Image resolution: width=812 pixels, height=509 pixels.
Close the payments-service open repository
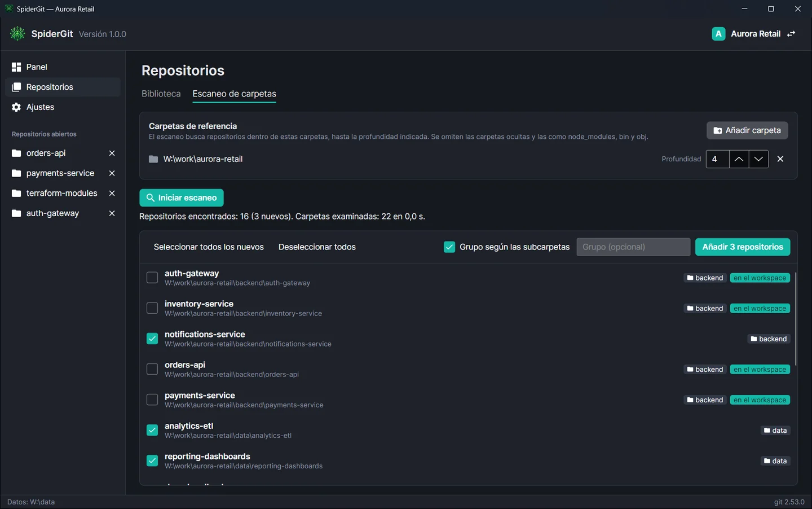point(112,173)
